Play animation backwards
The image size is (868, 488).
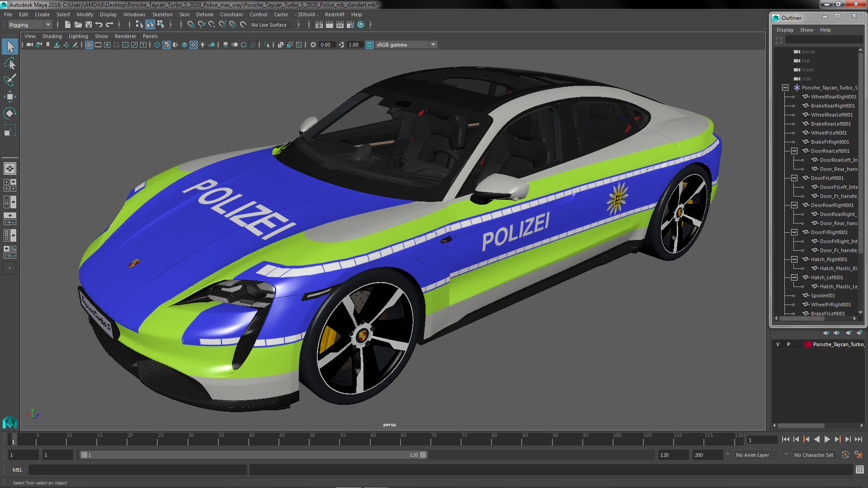pos(817,439)
